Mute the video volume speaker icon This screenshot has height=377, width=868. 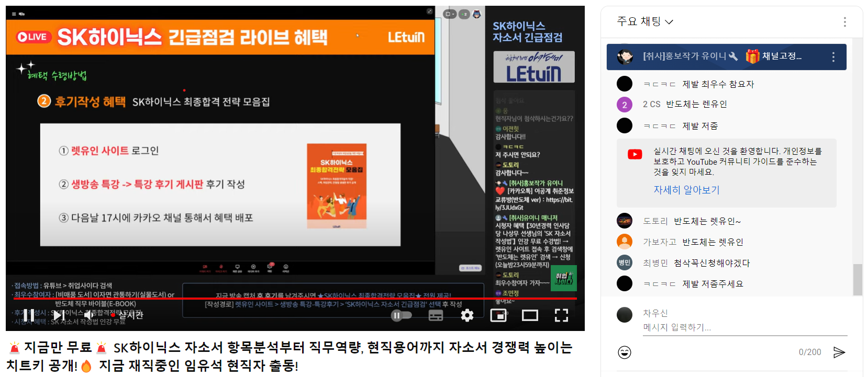[x=89, y=315]
